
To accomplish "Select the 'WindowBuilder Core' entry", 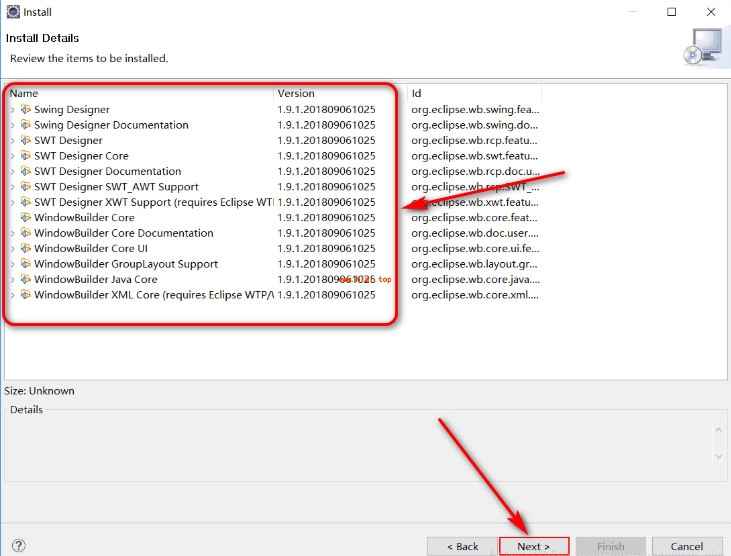I will tap(84, 217).
